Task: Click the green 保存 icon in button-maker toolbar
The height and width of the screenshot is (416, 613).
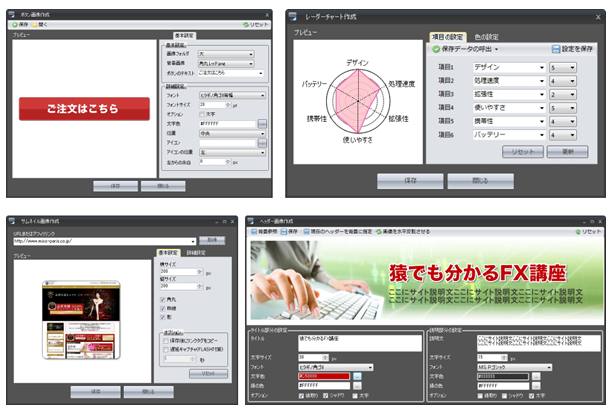Action: pos(19,25)
